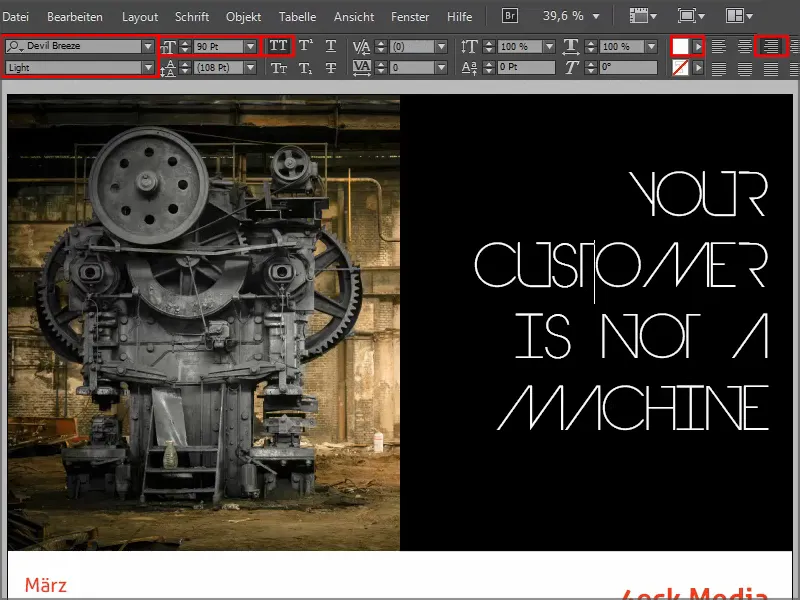Click the baseline shift icon
The image size is (800, 600).
(469, 67)
